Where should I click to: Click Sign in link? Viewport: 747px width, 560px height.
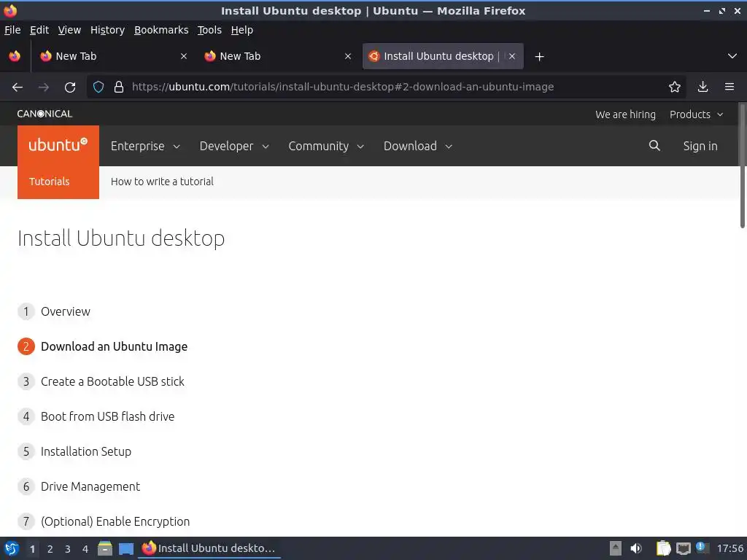tap(700, 146)
